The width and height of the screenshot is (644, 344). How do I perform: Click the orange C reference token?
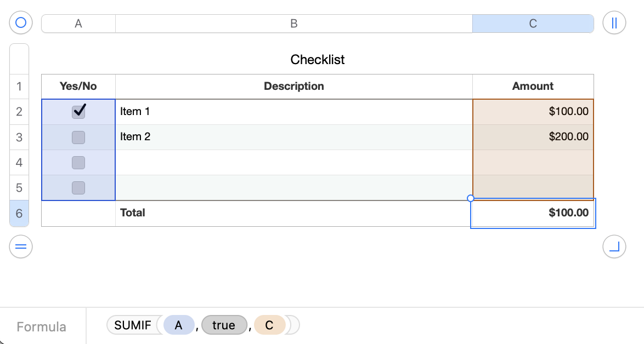click(269, 325)
